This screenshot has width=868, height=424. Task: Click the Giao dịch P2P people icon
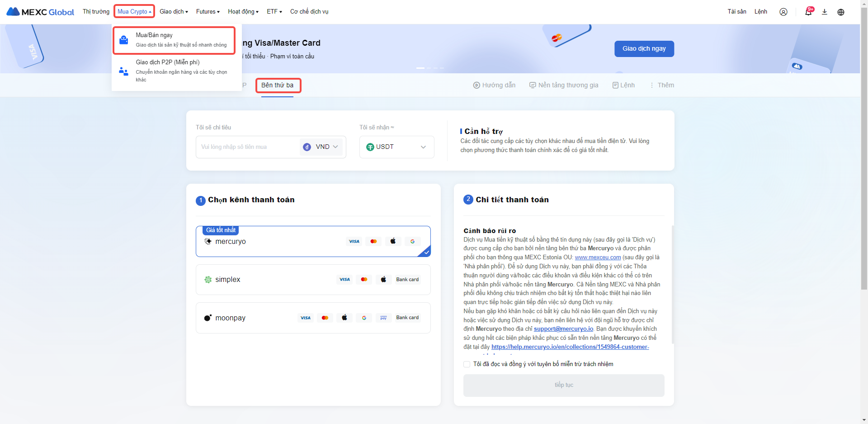pos(123,71)
